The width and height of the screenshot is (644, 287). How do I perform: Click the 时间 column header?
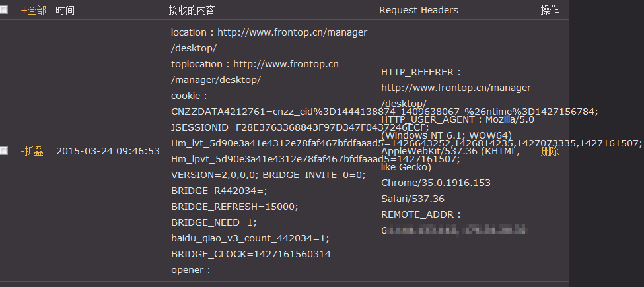point(65,11)
